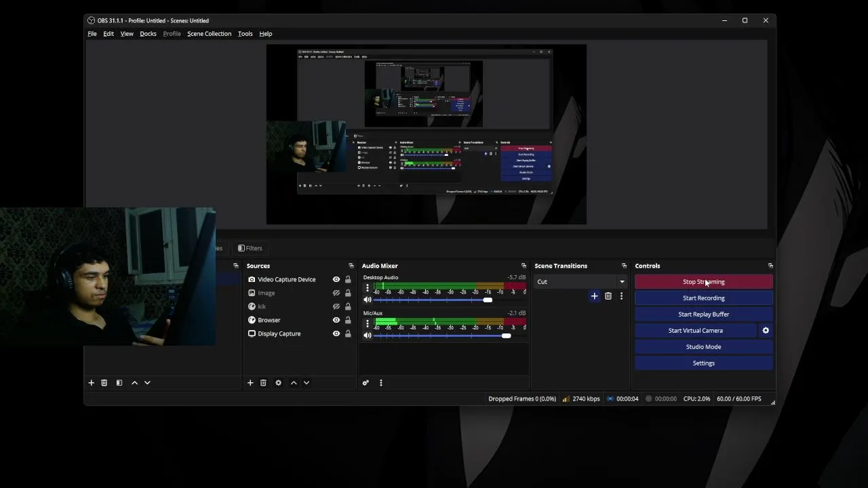Move source down arrow in Sources toolbar

[x=307, y=383]
